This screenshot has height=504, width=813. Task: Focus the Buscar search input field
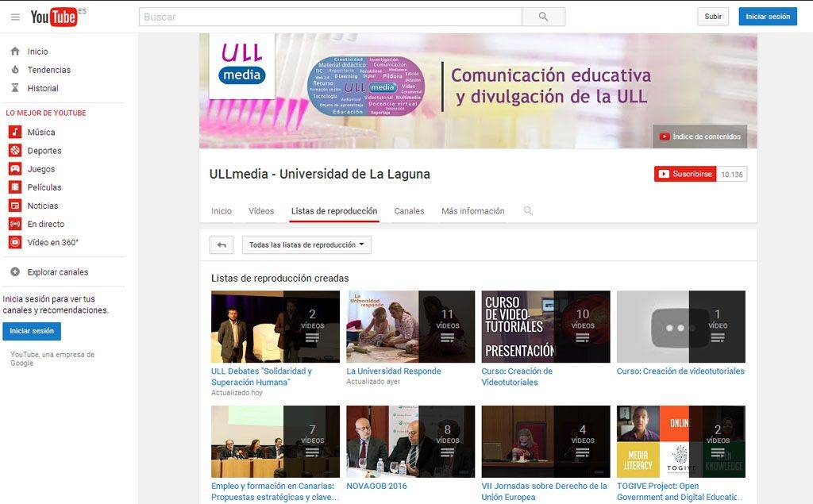(x=329, y=17)
